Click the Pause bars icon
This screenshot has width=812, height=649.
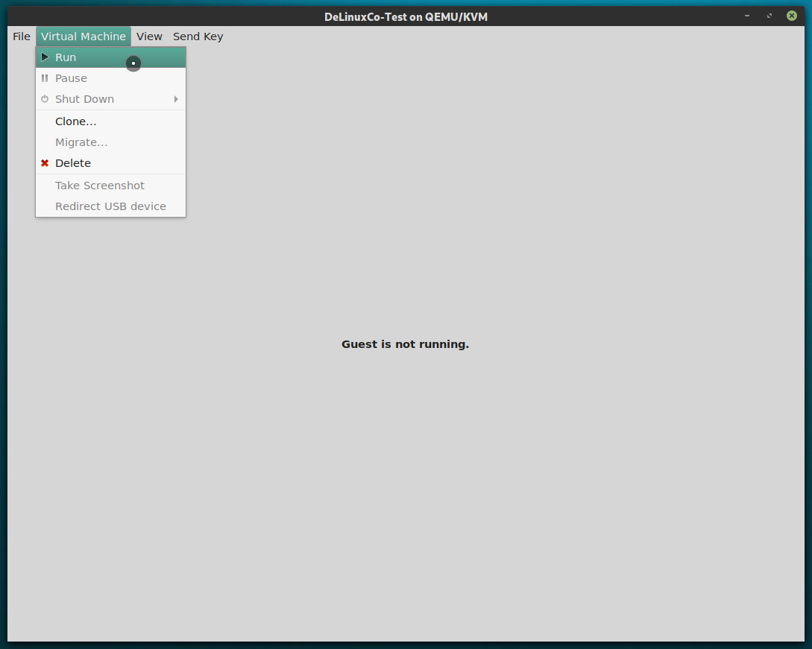click(45, 78)
